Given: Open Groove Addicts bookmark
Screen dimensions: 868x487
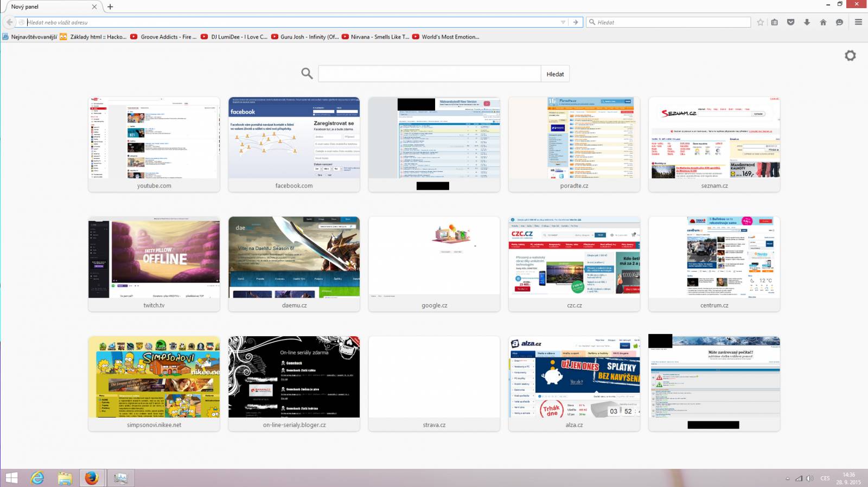Looking at the screenshot, I should [163, 37].
